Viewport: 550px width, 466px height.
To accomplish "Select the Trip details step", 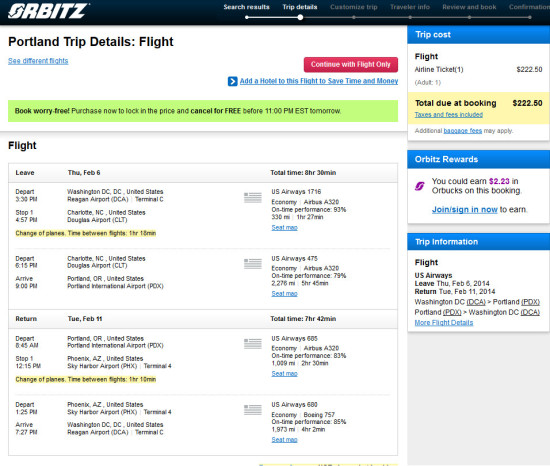I will click(x=300, y=7).
